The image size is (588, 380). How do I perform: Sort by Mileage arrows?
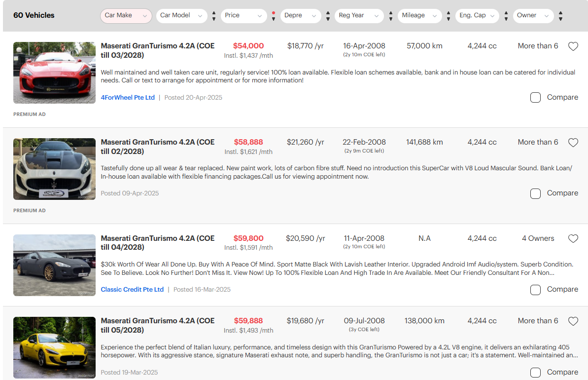(x=448, y=16)
